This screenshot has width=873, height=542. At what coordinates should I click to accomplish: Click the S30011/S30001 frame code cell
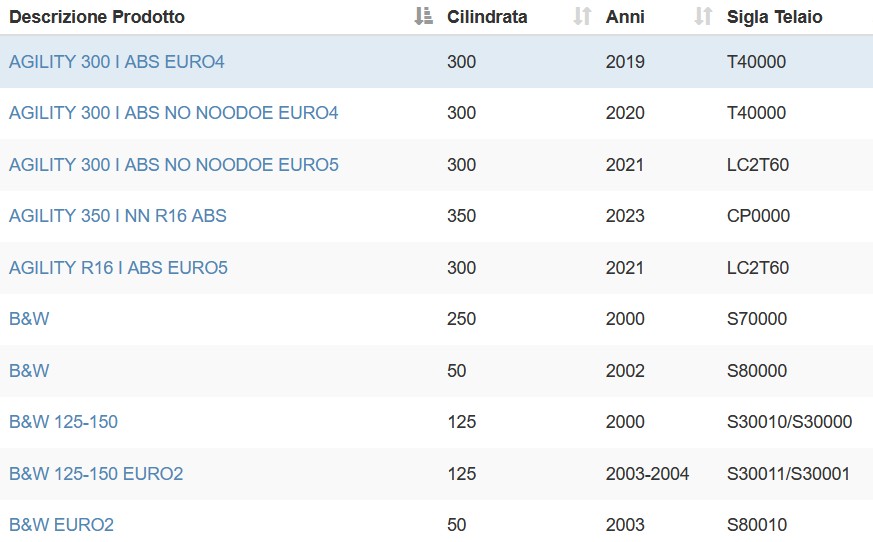click(x=788, y=473)
